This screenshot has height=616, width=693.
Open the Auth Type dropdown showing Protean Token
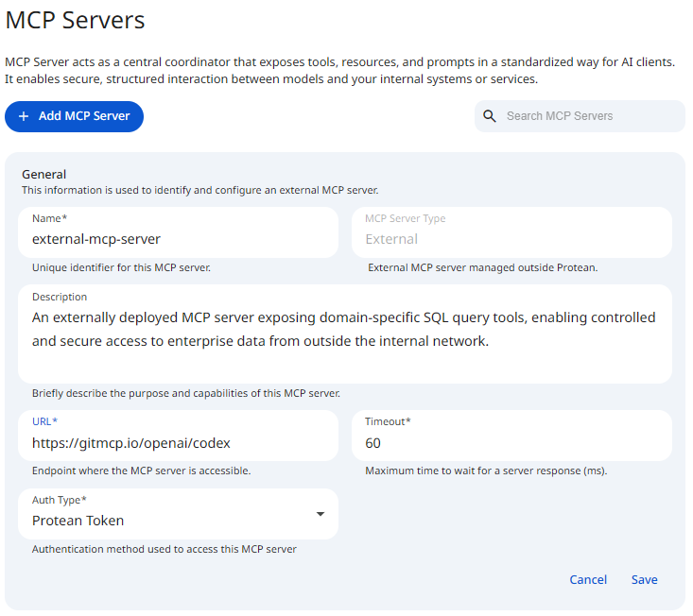pyautogui.click(x=170, y=520)
